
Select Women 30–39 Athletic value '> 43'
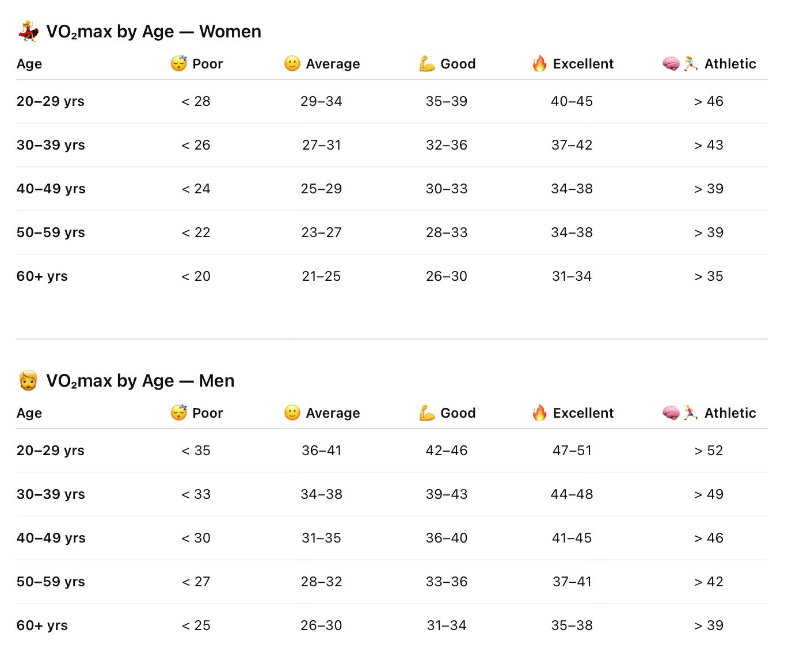click(x=709, y=145)
